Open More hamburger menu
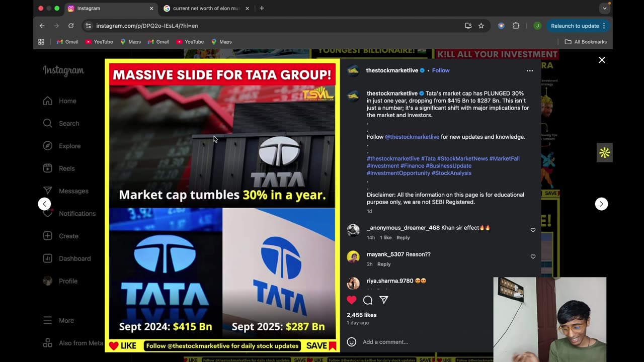 click(x=48, y=320)
